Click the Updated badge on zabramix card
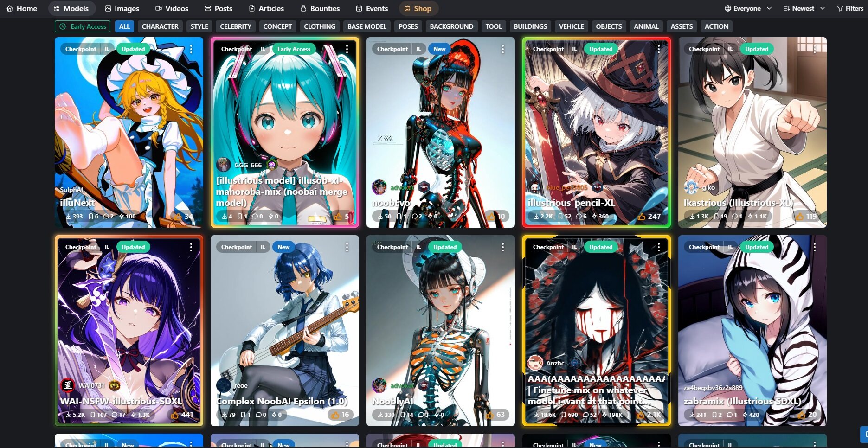This screenshot has width=868, height=448. click(757, 247)
